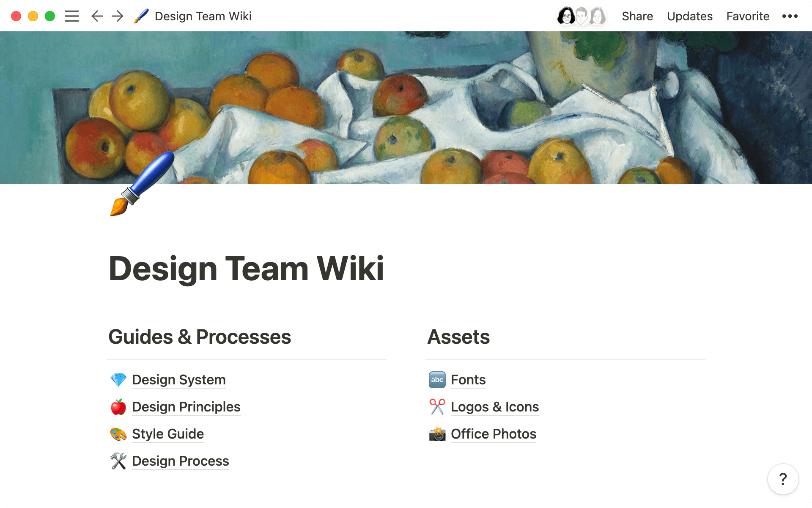
Task: Click the diamond icon beside Design System
Action: click(119, 380)
